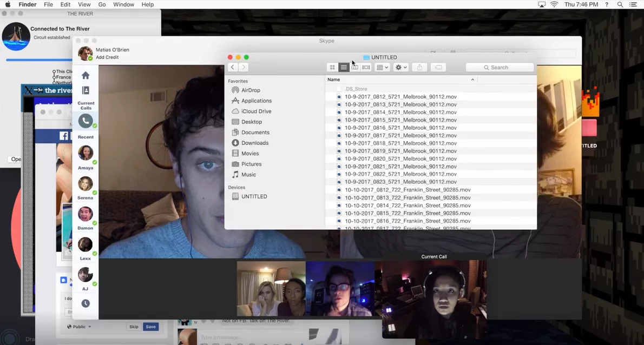Go back in Finder window
Screen dimensions: 644x345
(233, 67)
